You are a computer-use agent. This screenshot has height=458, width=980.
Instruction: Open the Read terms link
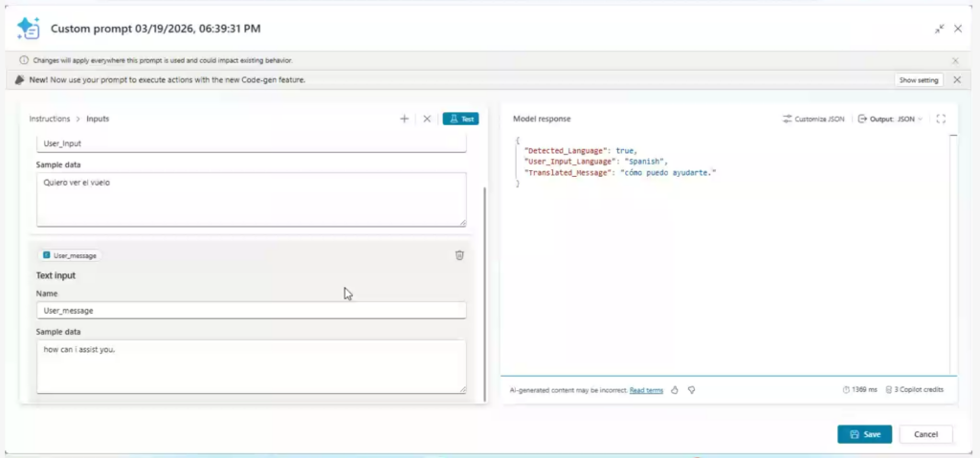click(646, 390)
